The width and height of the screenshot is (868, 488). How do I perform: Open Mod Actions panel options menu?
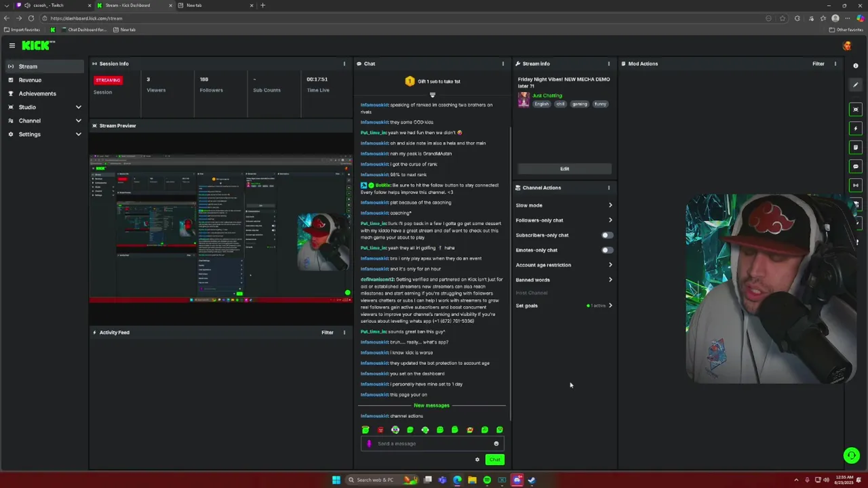(835, 64)
